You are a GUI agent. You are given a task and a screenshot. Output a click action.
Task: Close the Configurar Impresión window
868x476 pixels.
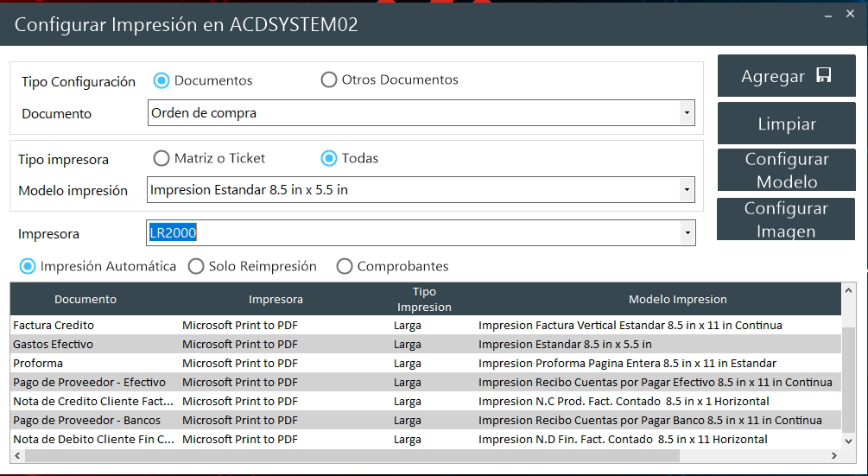tap(850, 14)
